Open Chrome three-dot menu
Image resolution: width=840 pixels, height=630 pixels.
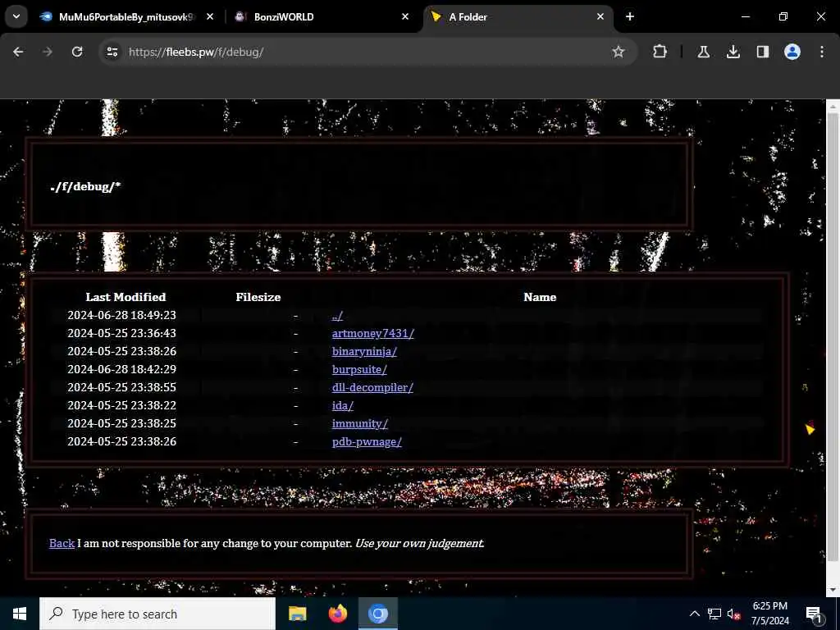click(x=822, y=52)
